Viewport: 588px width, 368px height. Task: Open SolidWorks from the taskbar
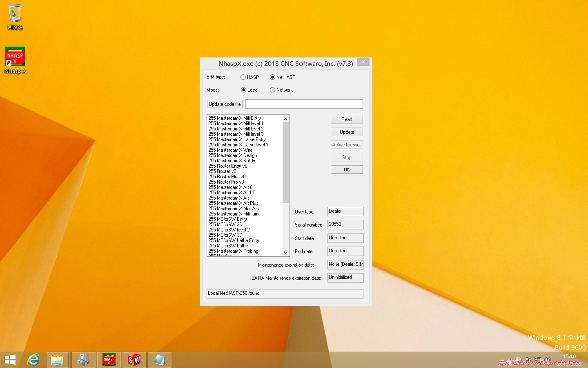tap(134, 360)
